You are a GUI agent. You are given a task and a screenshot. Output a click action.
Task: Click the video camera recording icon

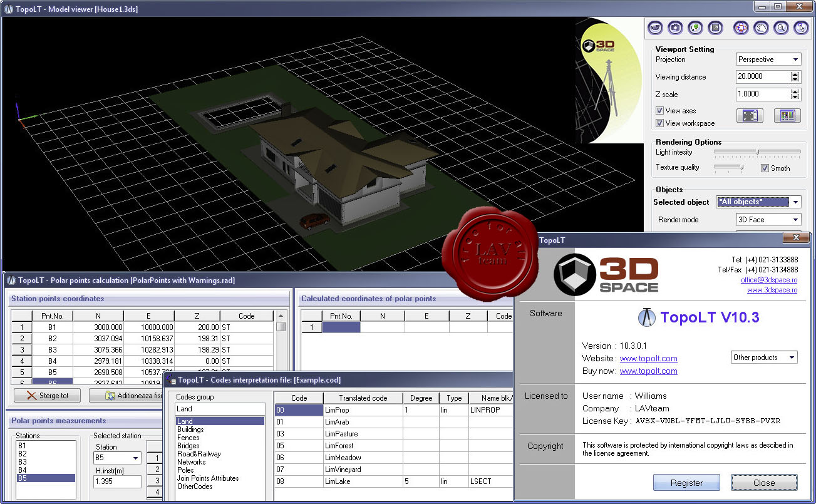tap(656, 28)
